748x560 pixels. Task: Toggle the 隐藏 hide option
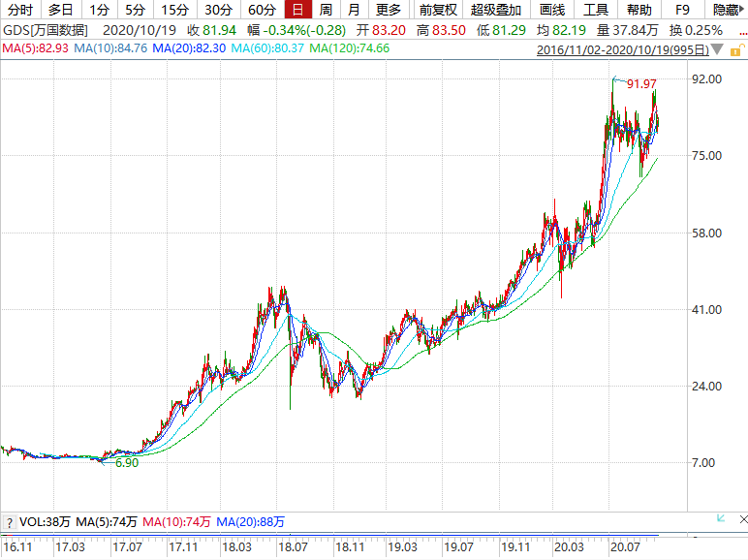coord(728,10)
